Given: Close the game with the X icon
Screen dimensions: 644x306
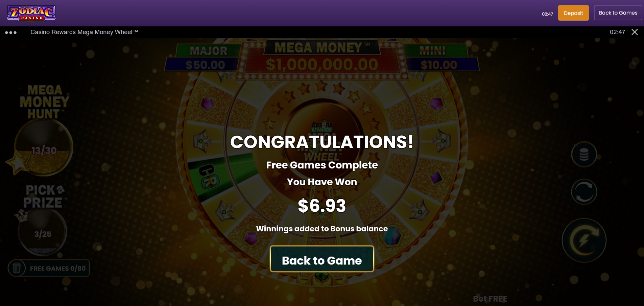Looking at the screenshot, I should click(x=635, y=32).
